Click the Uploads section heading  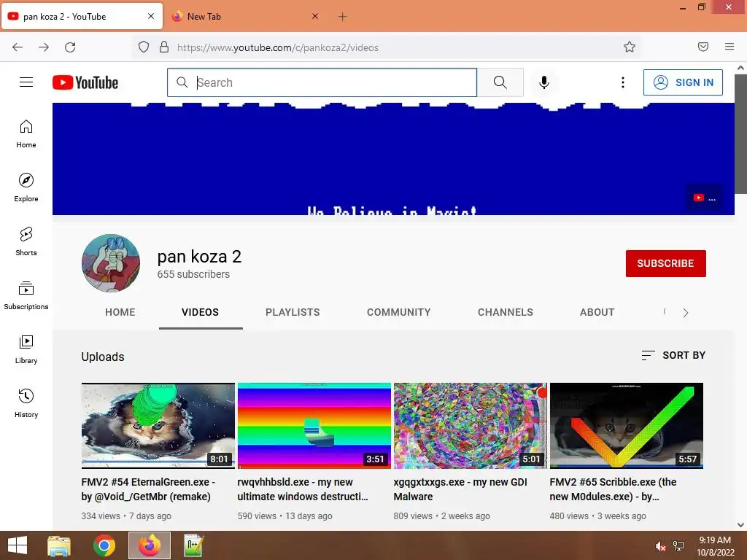tap(103, 357)
